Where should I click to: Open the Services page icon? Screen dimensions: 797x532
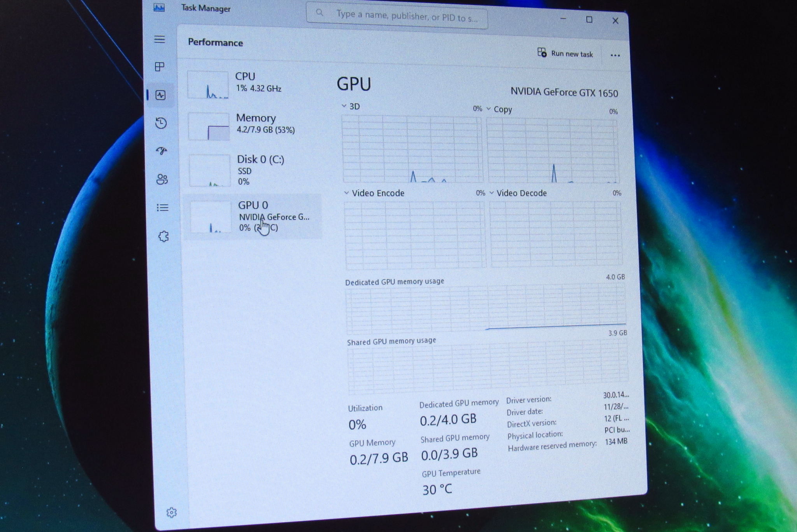[163, 236]
